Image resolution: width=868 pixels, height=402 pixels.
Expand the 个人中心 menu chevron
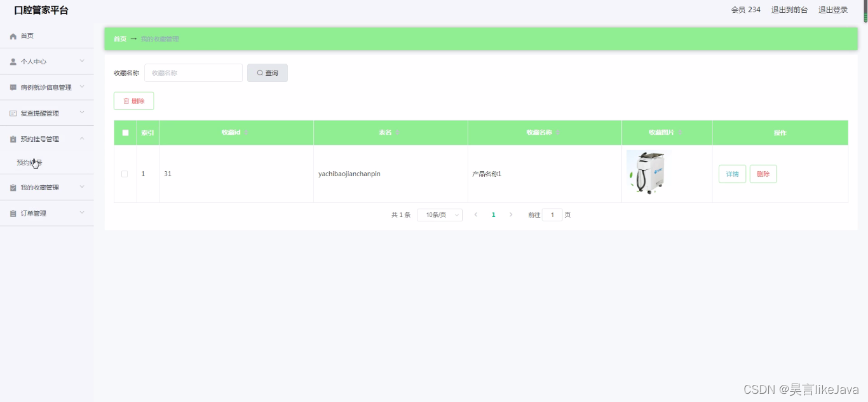82,61
